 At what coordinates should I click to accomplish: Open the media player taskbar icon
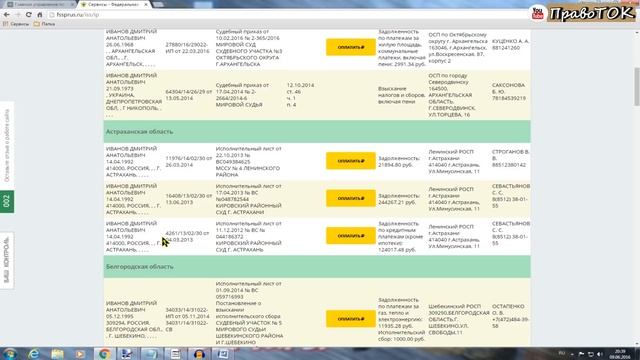click(x=80, y=354)
